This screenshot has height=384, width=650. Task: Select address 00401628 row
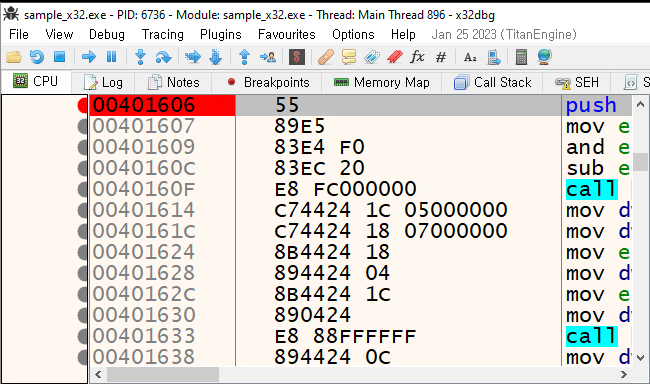click(143, 273)
